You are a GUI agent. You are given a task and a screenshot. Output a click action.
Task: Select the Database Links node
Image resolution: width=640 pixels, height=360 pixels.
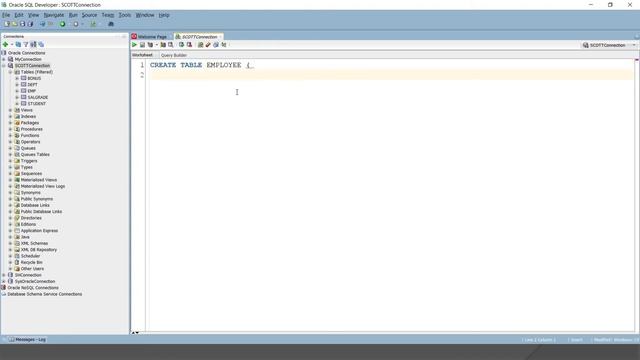[x=35, y=205]
